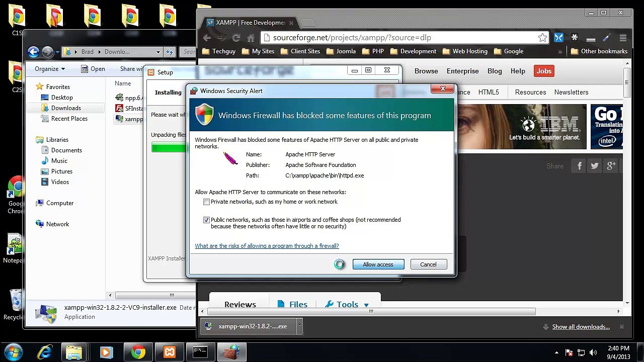This screenshot has width=644, height=362.
Task: Open Internet Explorer from the taskbar
Action: [x=45, y=352]
